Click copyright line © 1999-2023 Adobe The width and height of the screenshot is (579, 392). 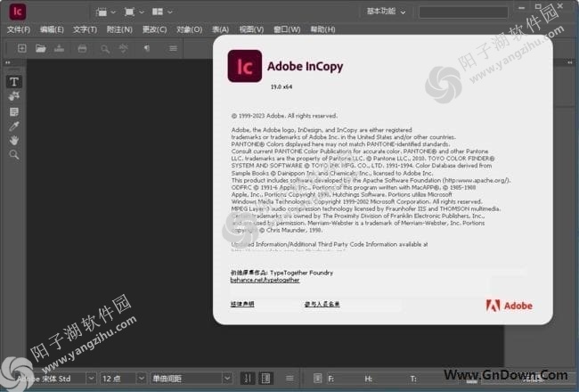tap(284, 116)
